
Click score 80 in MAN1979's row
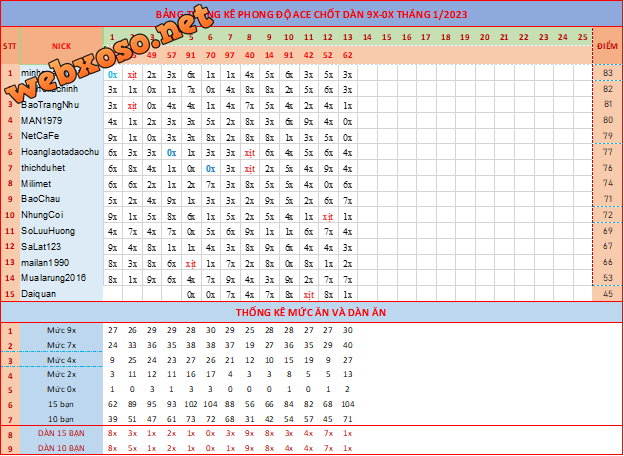coord(608,120)
